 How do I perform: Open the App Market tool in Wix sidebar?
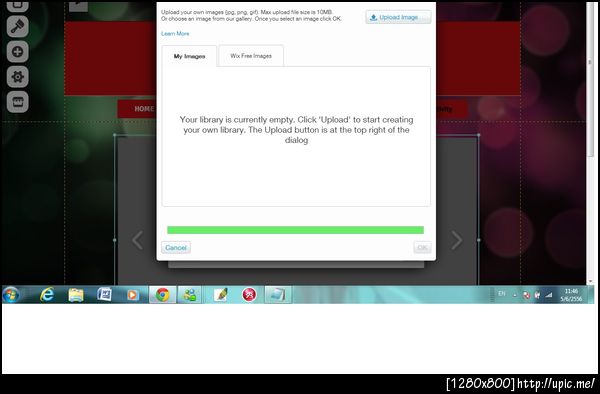(18, 102)
